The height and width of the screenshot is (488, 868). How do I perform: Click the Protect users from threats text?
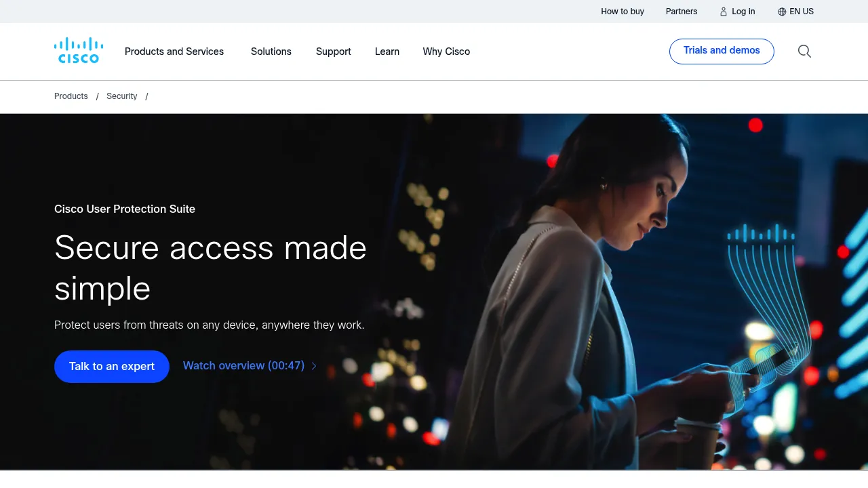click(210, 325)
